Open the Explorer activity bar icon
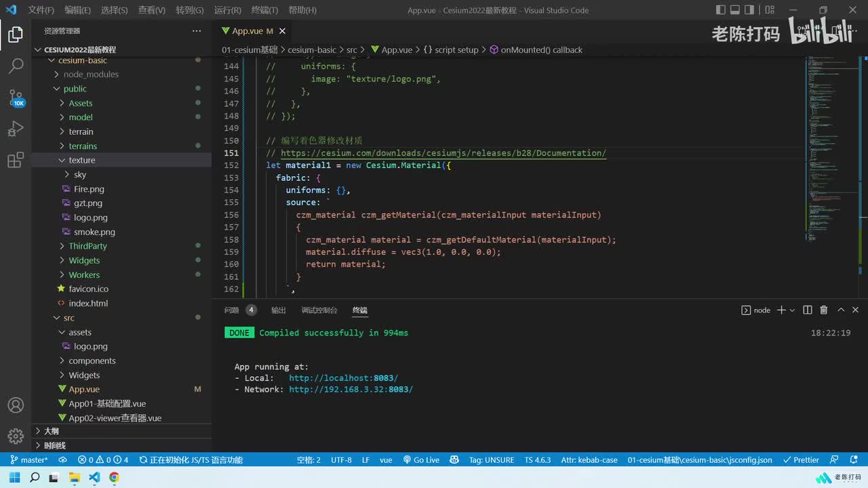Viewport: 868px width, 488px height. coord(16,35)
